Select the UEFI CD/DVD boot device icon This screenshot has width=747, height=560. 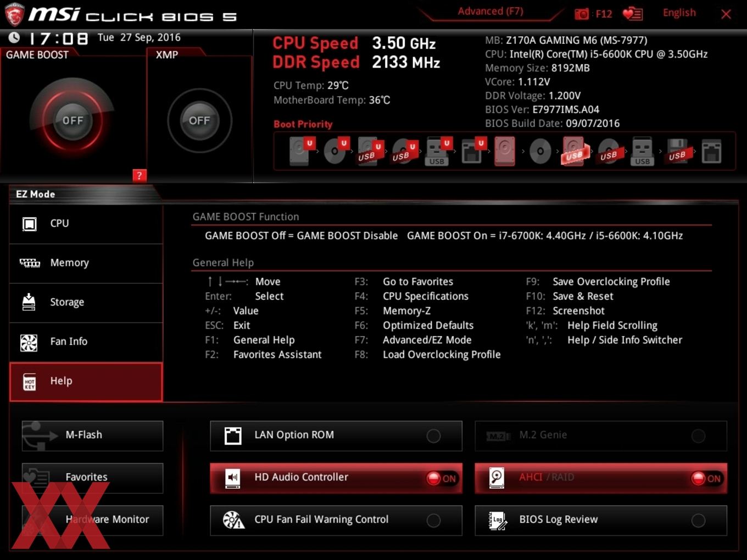(x=336, y=151)
